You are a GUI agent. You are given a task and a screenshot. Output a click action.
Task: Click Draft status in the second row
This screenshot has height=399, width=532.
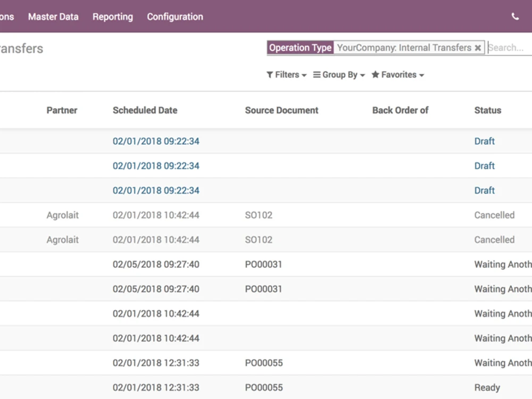click(x=484, y=166)
